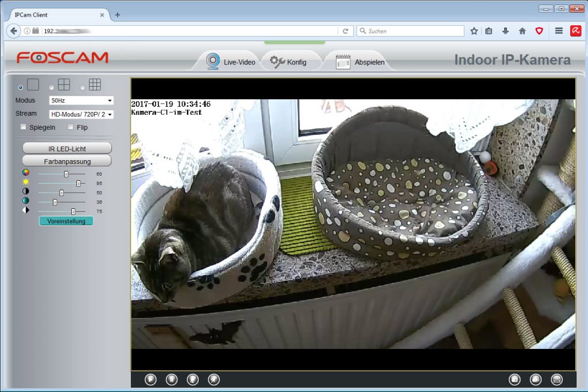
Task: Click the snapshot icon at bottom right
Action: [515, 379]
